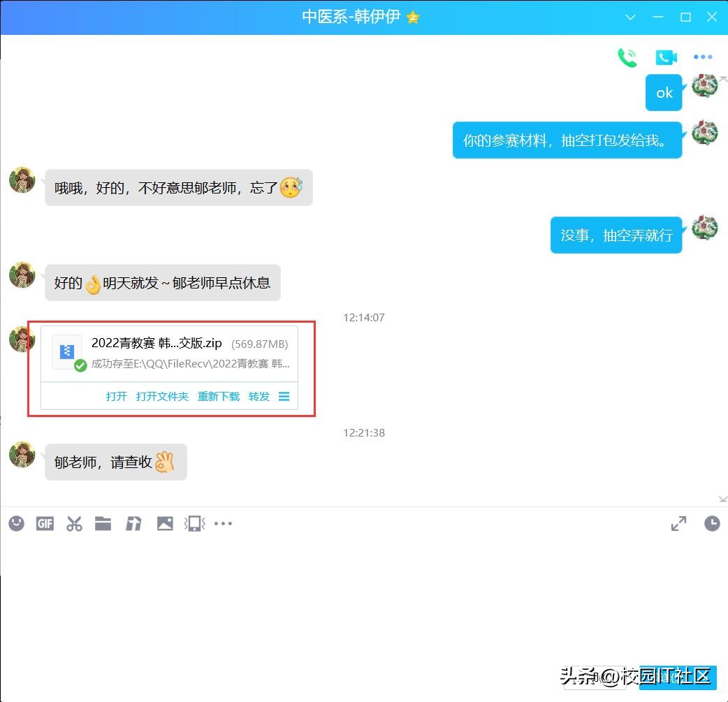Image resolution: width=728 pixels, height=702 pixels.
Task: Send file to phone icon
Action: [194, 523]
